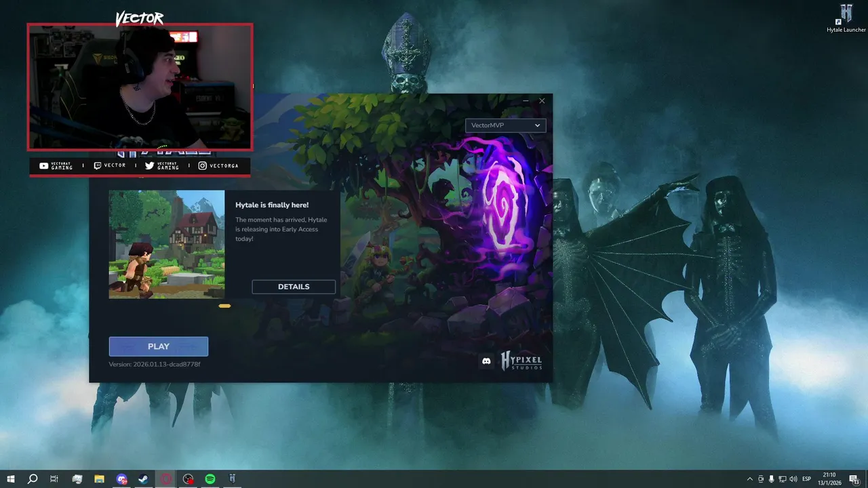Image resolution: width=868 pixels, height=488 pixels.
Task: Open Spotify from the taskbar
Action: pyautogui.click(x=210, y=479)
